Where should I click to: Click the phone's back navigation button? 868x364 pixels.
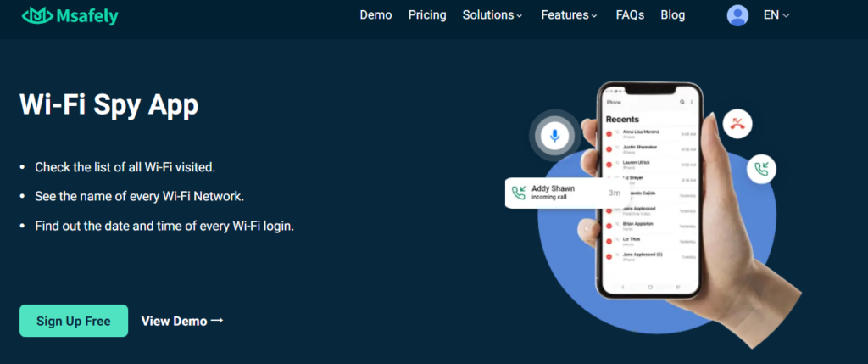pos(623,287)
